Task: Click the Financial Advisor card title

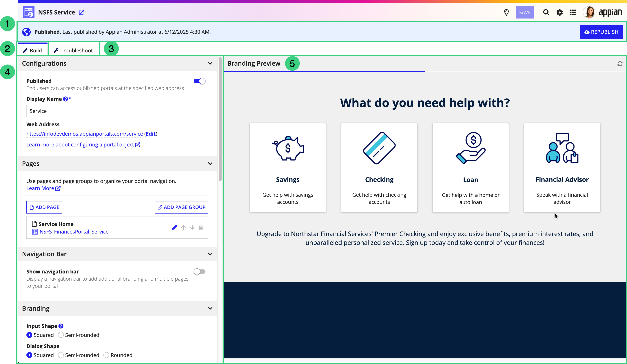Action: click(x=562, y=179)
